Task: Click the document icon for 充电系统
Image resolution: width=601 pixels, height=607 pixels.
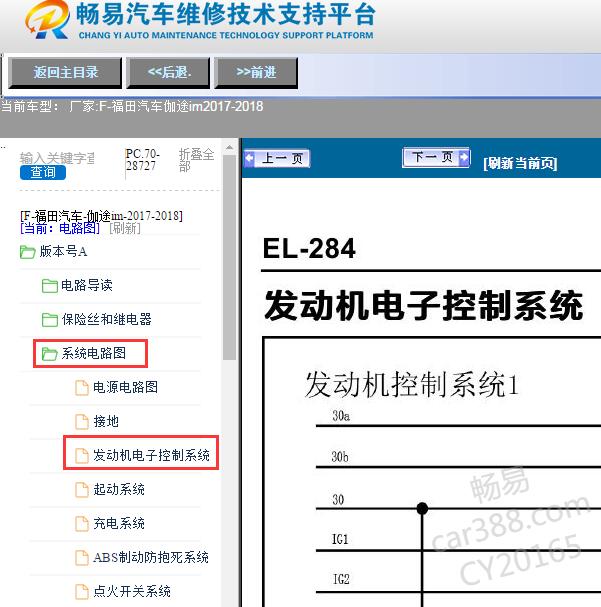Action: [81, 524]
